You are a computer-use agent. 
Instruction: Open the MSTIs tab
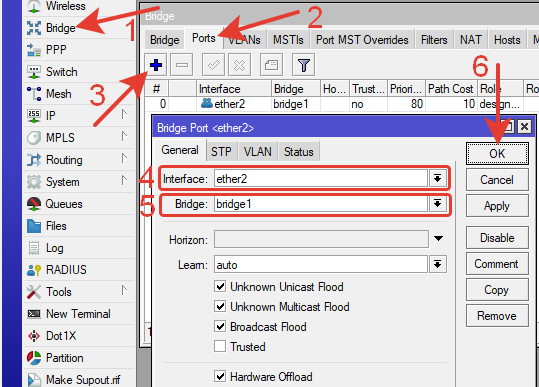[x=288, y=40]
